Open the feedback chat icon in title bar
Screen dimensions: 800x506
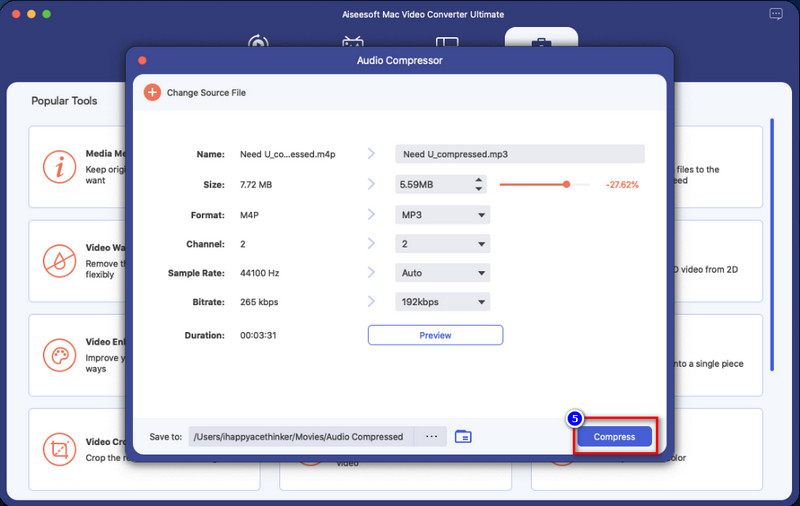tap(776, 14)
